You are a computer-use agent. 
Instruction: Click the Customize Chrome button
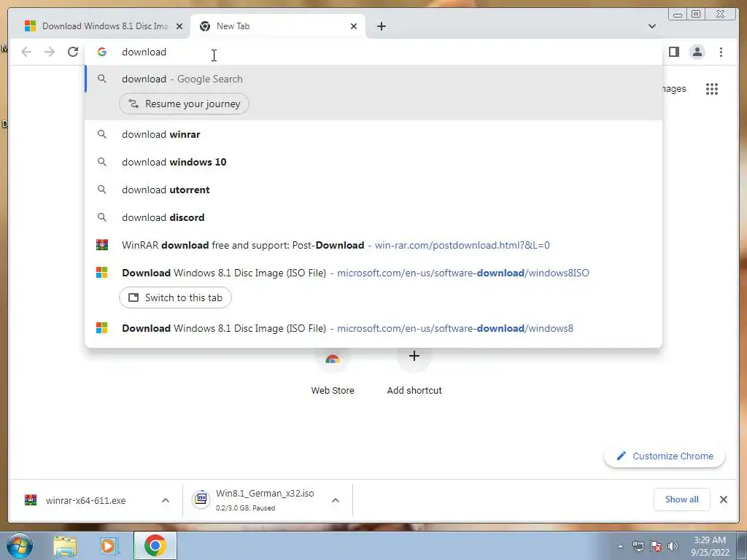(x=665, y=456)
